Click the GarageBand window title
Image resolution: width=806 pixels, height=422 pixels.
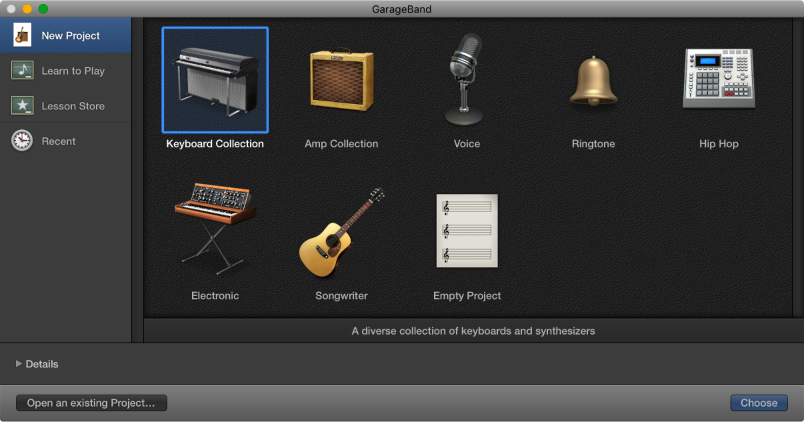click(x=401, y=9)
